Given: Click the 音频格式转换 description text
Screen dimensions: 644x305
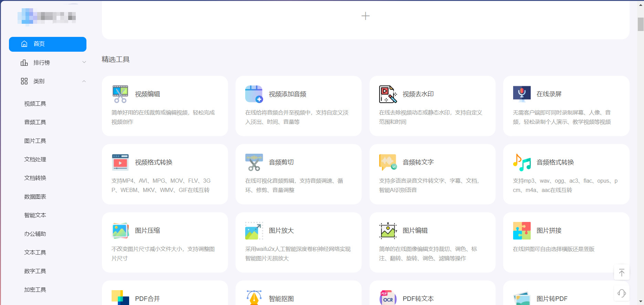Looking at the screenshot, I should (565, 185).
